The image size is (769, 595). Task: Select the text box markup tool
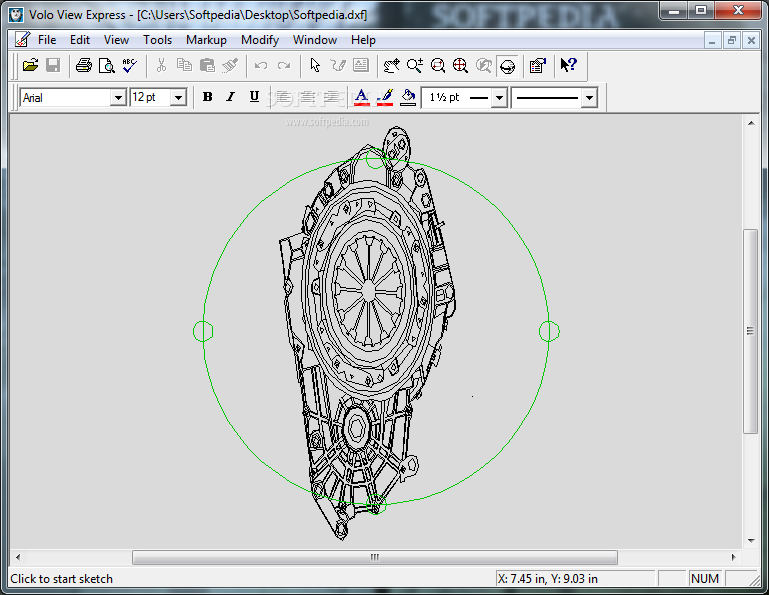point(361,65)
